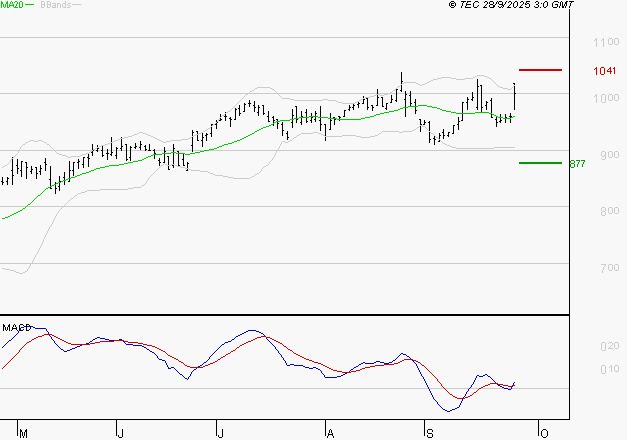Click the 1000 price axis label
Viewport: 627px width, 440px height.
click(606, 98)
